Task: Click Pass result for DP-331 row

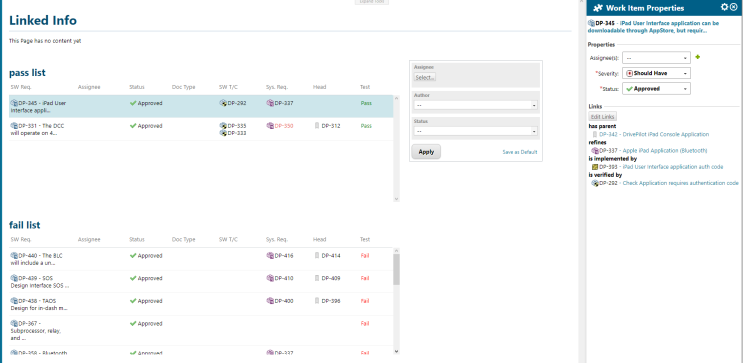Action: point(366,126)
